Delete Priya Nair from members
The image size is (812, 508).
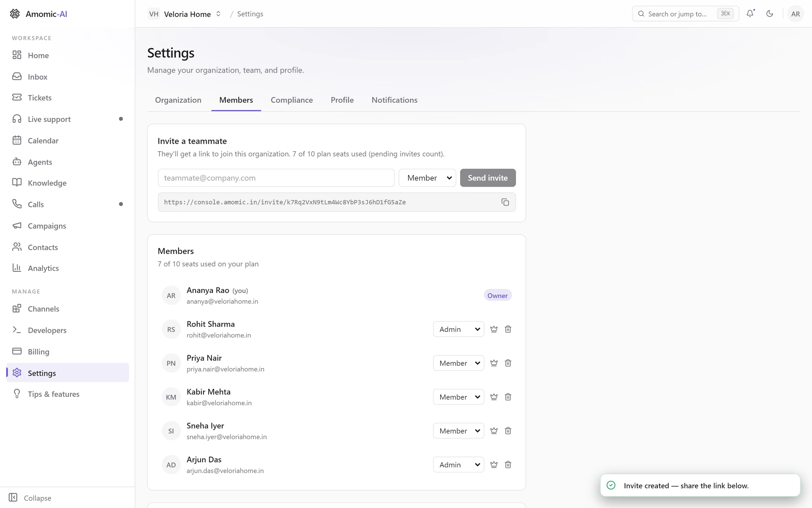click(508, 363)
